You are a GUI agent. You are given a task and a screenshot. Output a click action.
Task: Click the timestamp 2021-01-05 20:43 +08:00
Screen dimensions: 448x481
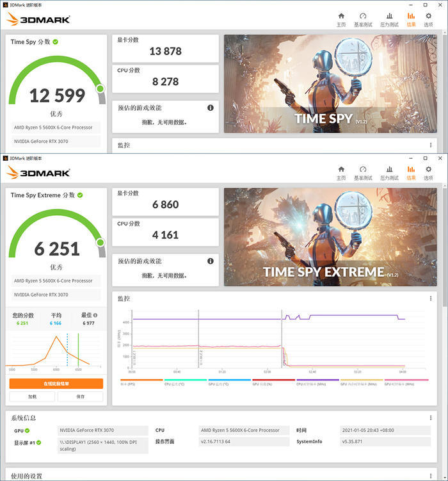[x=385, y=430]
